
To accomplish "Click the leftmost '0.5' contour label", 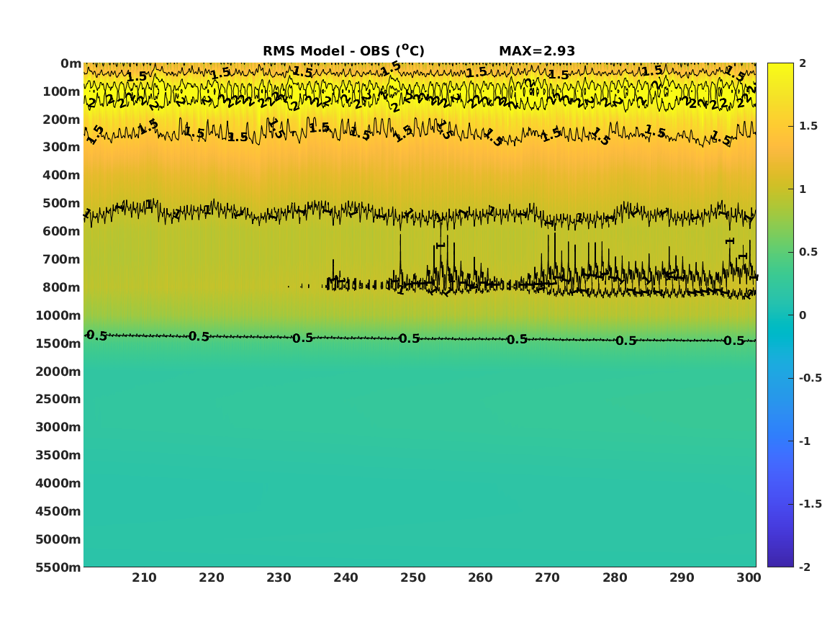I will coord(96,336).
